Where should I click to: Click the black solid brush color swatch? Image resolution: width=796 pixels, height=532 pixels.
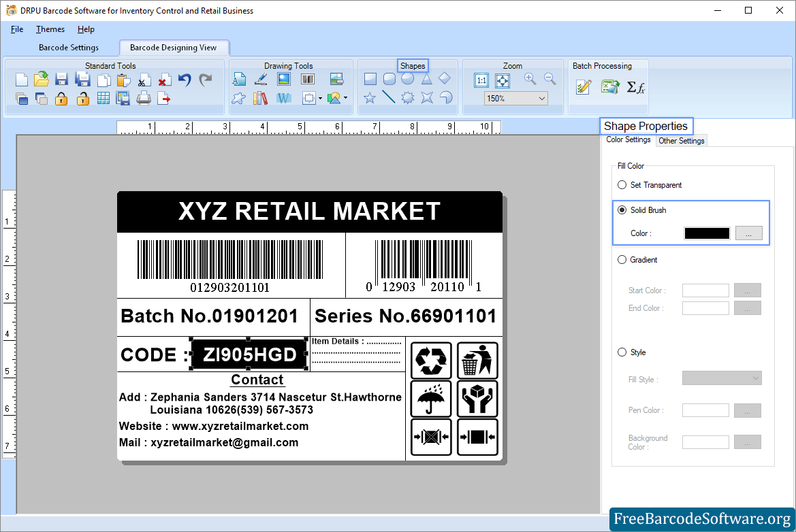(707, 233)
